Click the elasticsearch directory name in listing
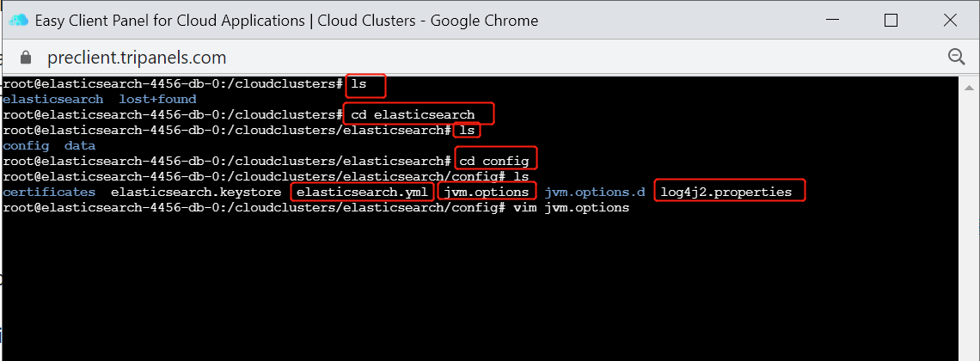Screen dimensions: 980x361 [53, 100]
